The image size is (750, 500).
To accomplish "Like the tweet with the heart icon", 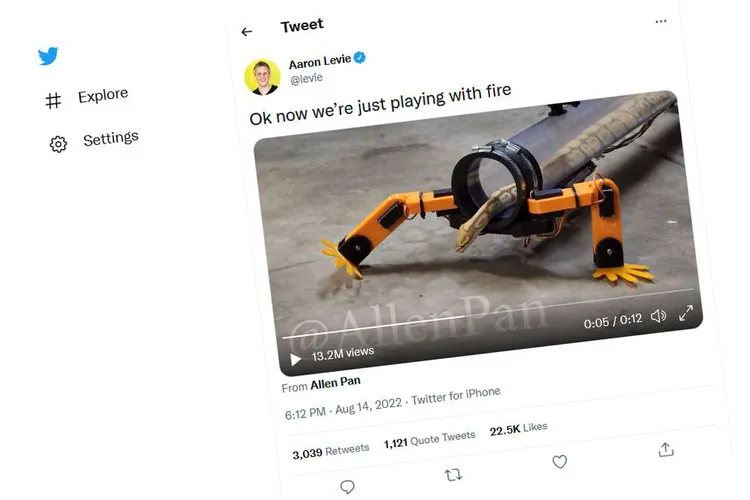I will click(x=560, y=461).
